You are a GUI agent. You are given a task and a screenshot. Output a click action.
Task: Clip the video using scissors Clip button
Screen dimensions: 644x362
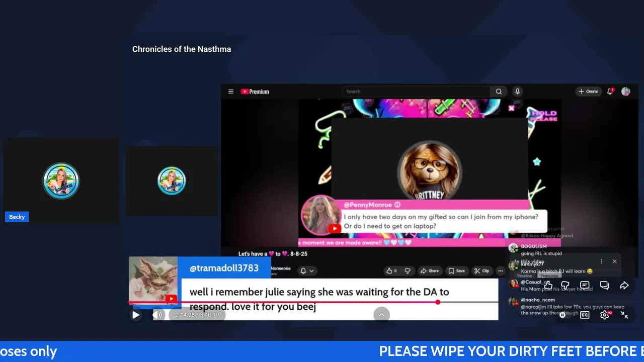[481, 271]
